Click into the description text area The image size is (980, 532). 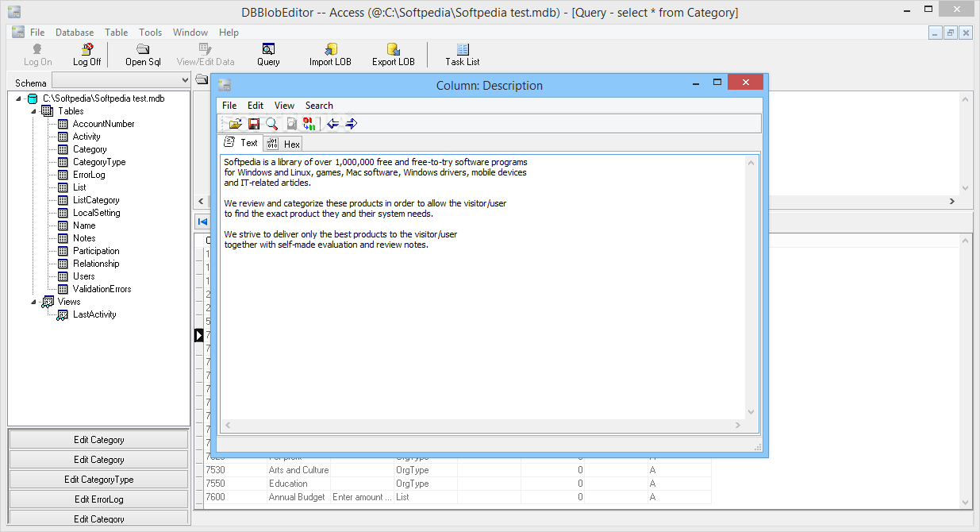[x=483, y=287]
